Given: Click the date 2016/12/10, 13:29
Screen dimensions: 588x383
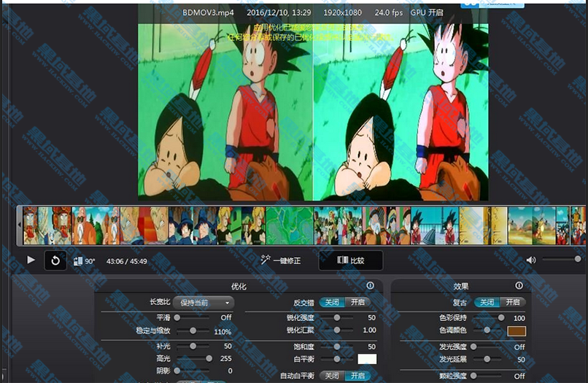Looking at the screenshot, I should coord(279,12).
